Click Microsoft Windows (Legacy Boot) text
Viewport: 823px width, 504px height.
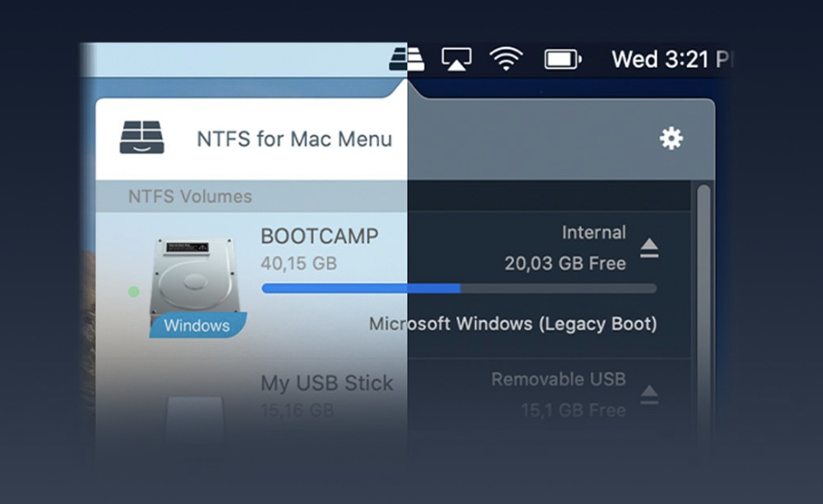click(513, 324)
